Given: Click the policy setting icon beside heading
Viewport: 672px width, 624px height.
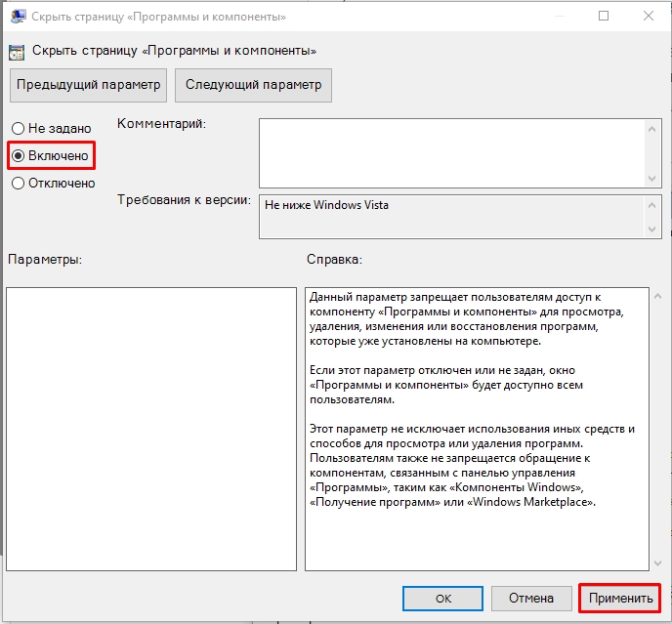Looking at the screenshot, I should tap(17, 52).
